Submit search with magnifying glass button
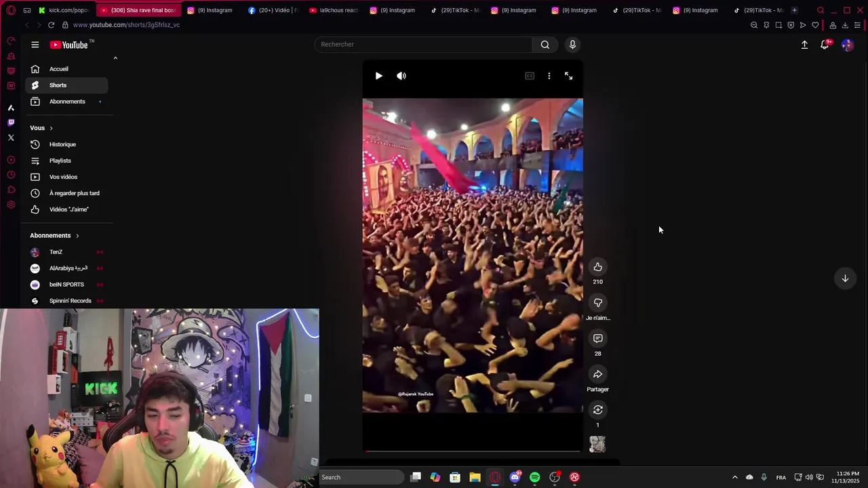The width and height of the screenshot is (868, 488). [545, 45]
